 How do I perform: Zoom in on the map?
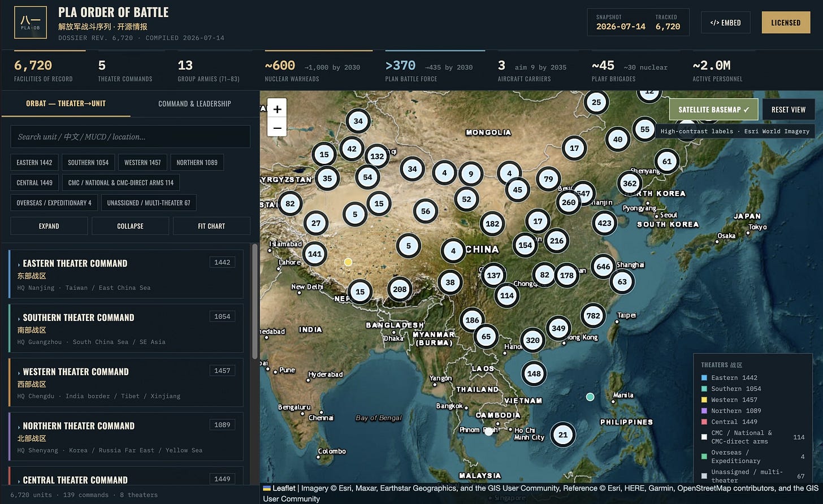(277, 109)
